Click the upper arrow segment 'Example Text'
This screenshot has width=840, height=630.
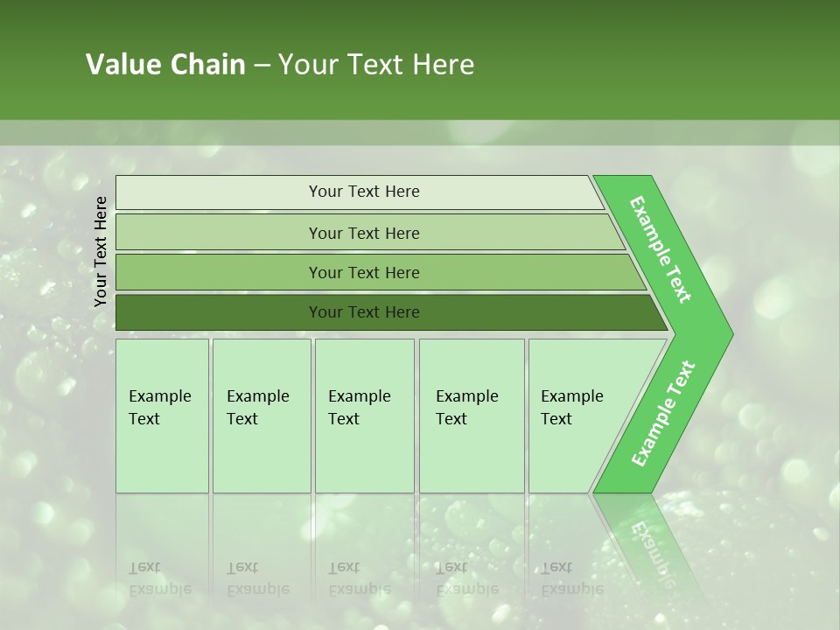pos(660,249)
